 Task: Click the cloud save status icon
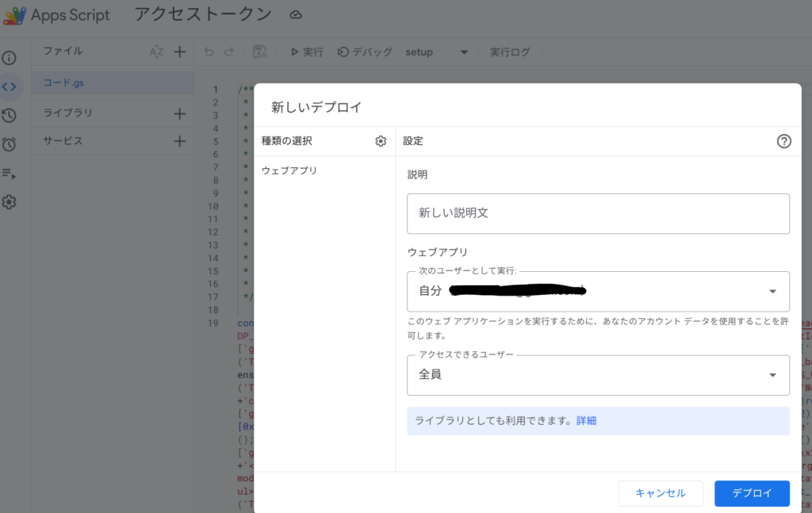tap(296, 15)
